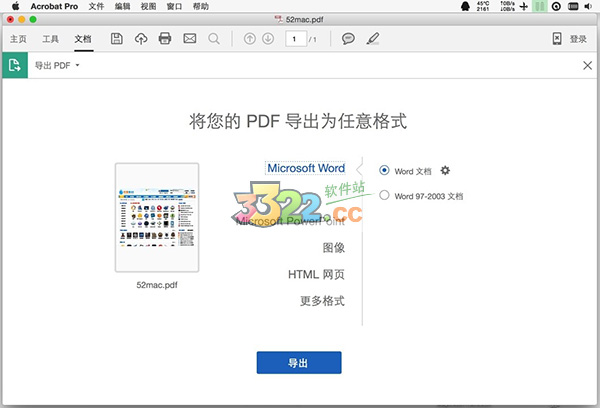Close the Export PDF panel

(587, 65)
